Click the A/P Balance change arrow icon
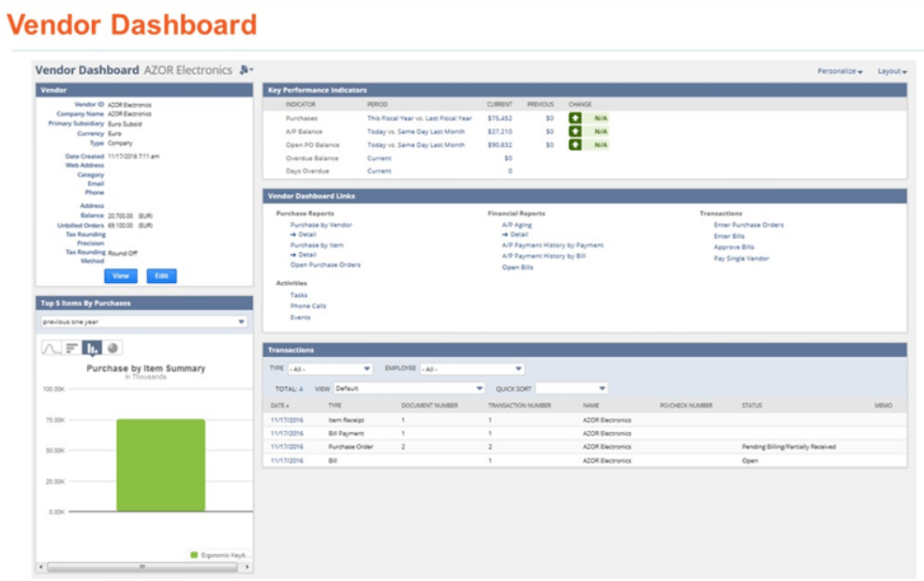Screen dimensions: 924x581 pos(575,132)
